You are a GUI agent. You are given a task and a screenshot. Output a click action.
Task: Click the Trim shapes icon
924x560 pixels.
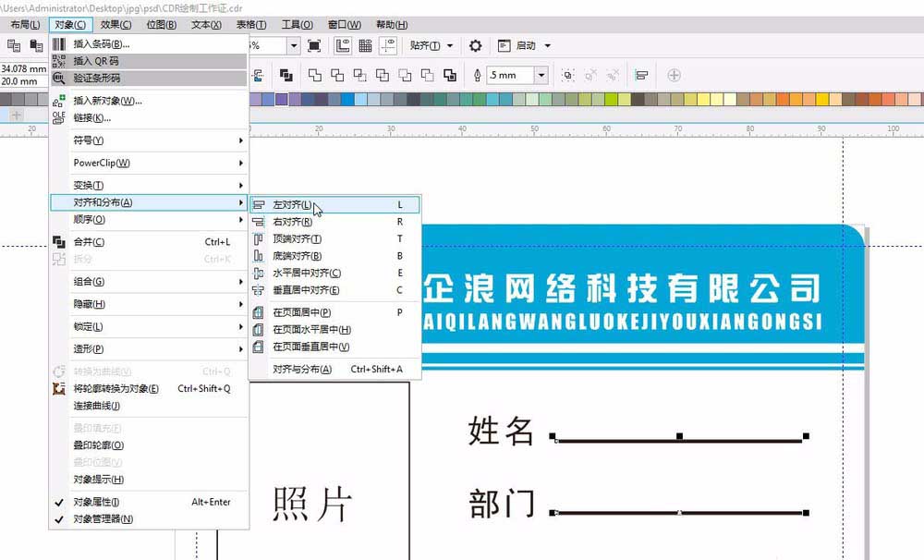[337, 76]
